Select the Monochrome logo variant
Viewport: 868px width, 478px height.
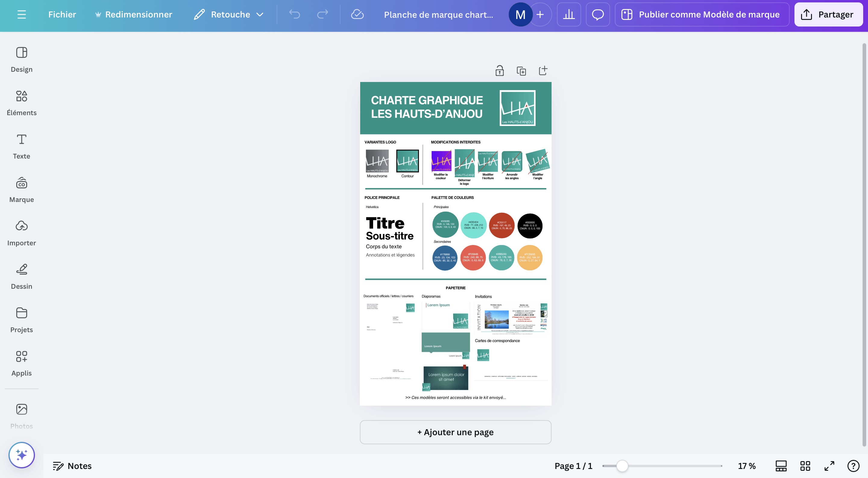377,161
